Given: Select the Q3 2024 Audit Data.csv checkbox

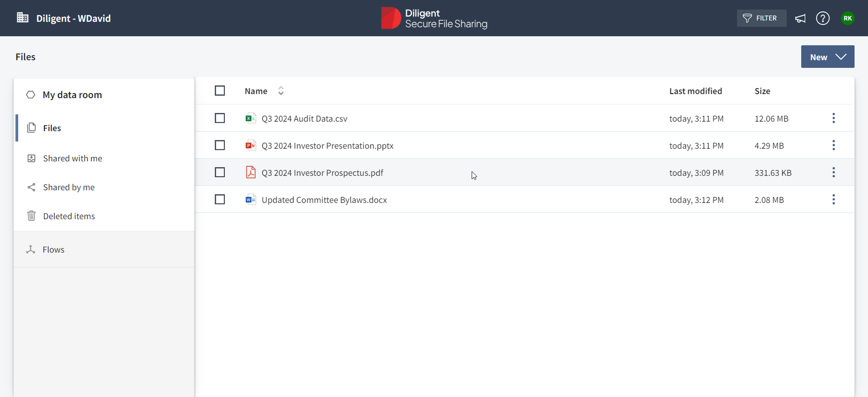Looking at the screenshot, I should pos(220,118).
